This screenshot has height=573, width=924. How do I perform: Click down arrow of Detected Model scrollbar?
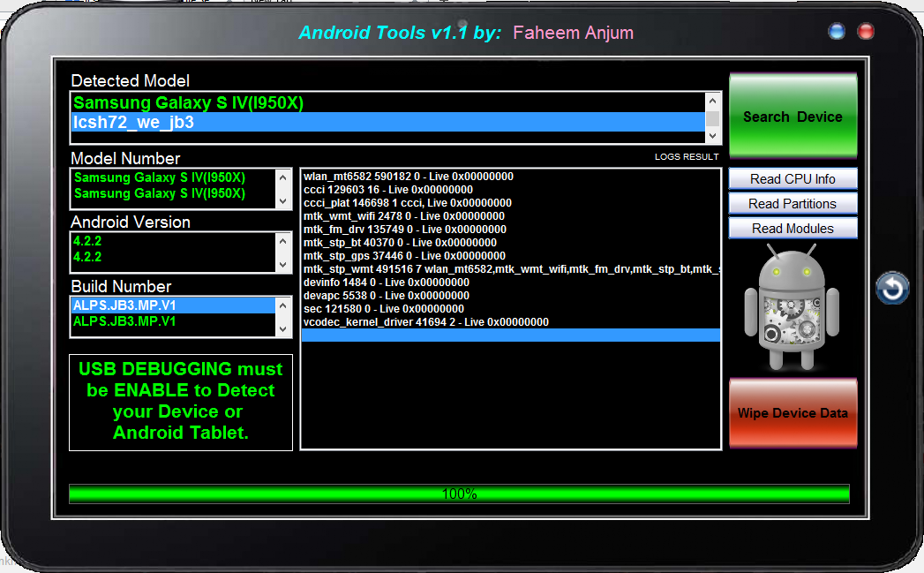click(712, 136)
